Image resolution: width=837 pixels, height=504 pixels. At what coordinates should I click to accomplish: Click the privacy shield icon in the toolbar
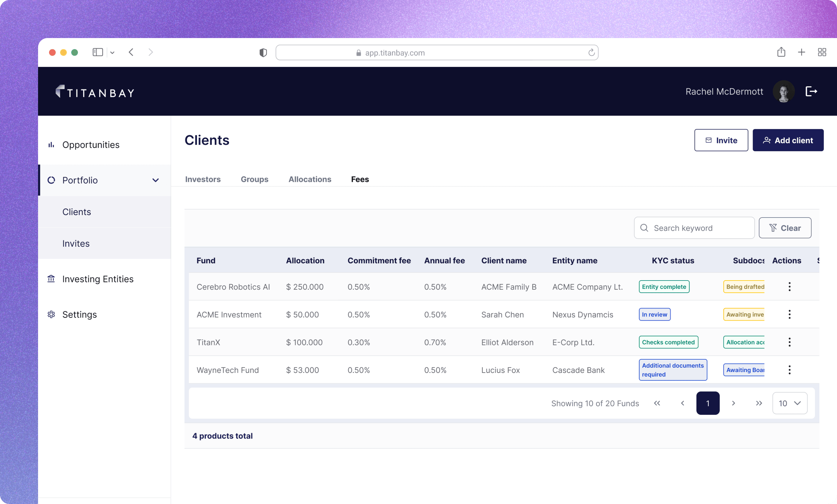pyautogui.click(x=263, y=53)
